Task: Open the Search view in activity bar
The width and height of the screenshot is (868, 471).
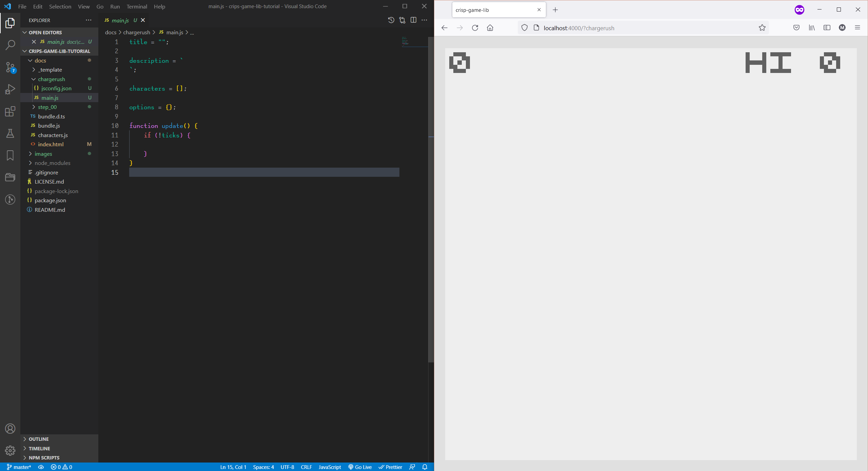Action: [x=10, y=45]
